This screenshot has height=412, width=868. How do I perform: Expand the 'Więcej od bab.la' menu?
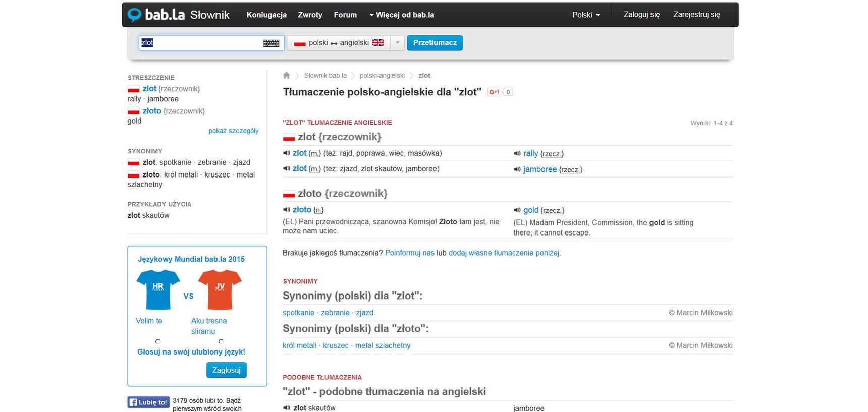[402, 15]
